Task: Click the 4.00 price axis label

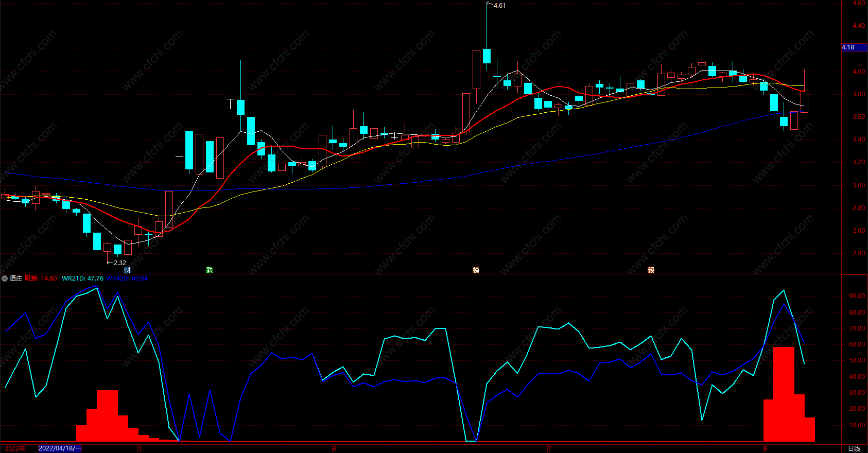Action: click(859, 72)
